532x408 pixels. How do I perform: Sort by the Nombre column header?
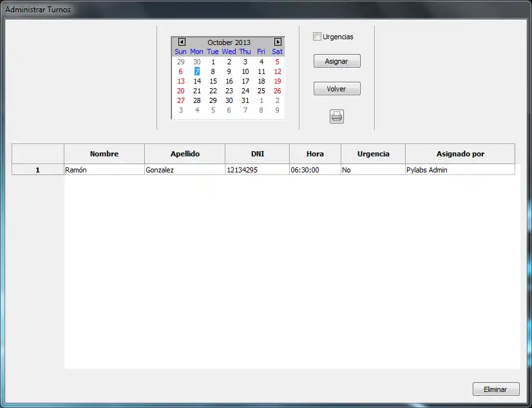(x=104, y=154)
